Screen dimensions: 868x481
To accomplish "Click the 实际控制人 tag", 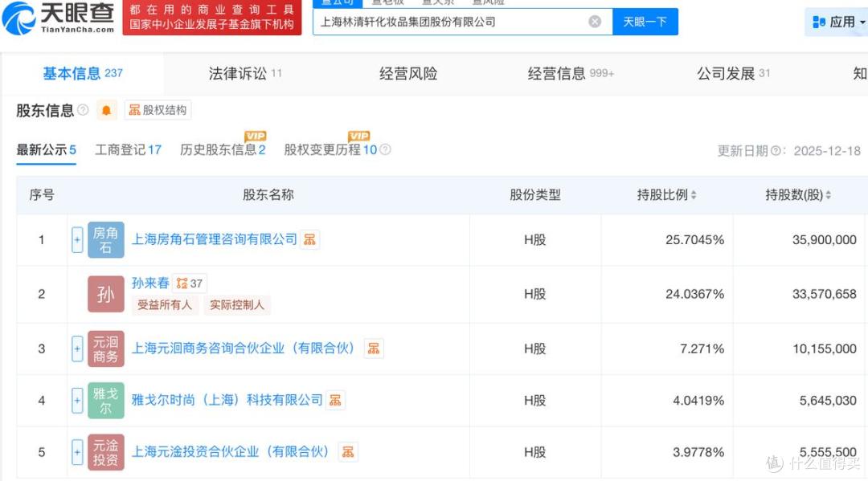I will coord(237,304).
